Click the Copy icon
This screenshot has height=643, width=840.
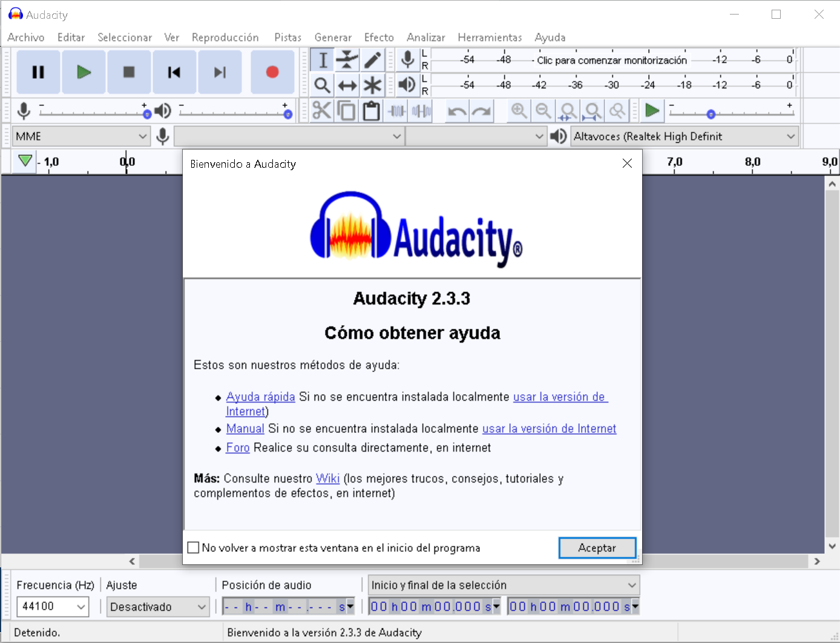click(347, 111)
